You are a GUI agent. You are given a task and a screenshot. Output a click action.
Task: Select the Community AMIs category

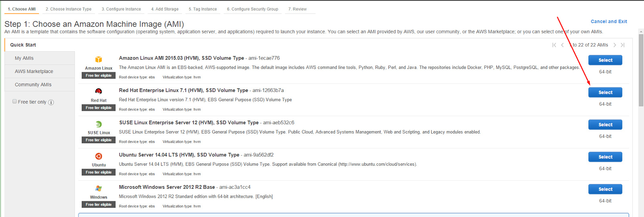point(39,85)
